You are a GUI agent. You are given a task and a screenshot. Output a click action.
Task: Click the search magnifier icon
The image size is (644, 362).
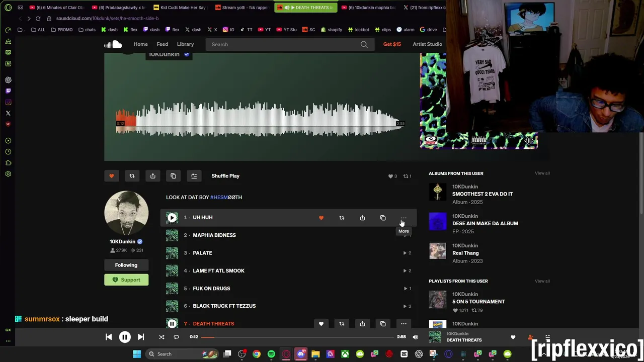[x=364, y=44]
